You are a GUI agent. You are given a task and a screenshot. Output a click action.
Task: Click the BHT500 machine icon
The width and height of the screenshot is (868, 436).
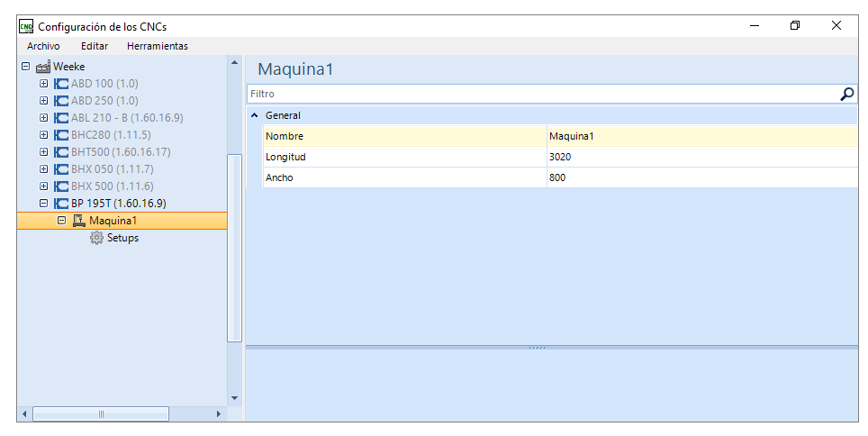[61, 152]
